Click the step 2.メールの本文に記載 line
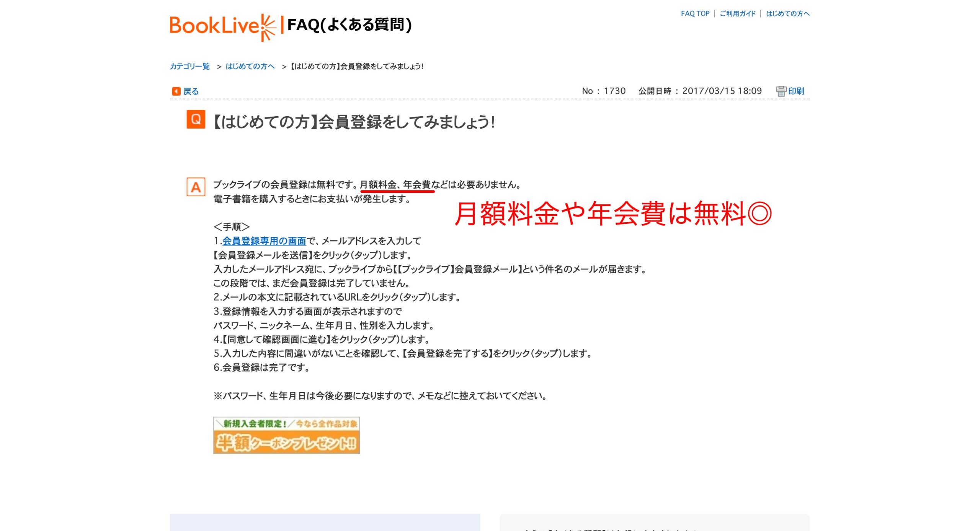This screenshot has width=980, height=531. (337, 297)
